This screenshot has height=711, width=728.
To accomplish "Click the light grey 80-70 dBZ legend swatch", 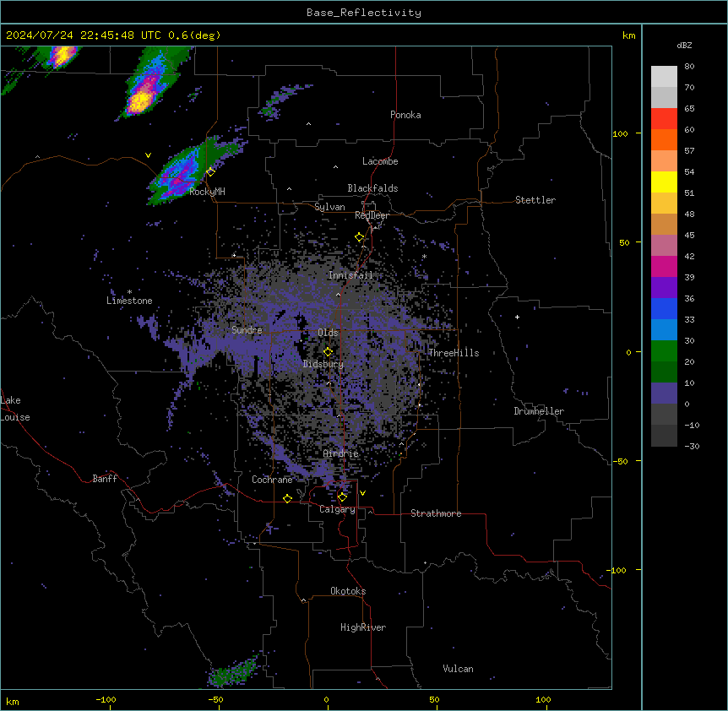I will [x=664, y=77].
